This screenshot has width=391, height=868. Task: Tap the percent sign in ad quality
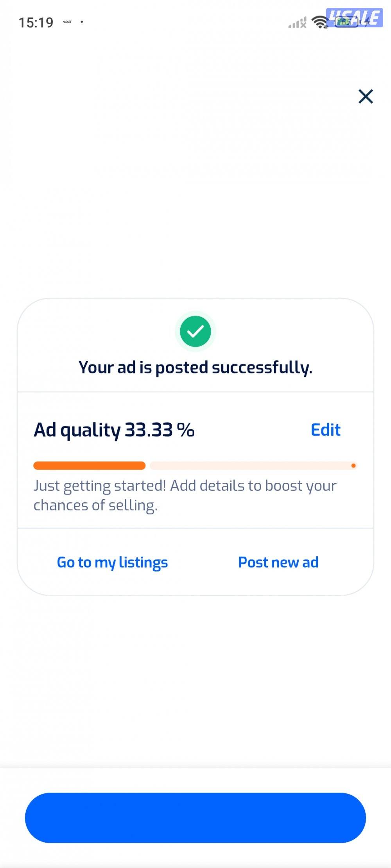tap(185, 430)
